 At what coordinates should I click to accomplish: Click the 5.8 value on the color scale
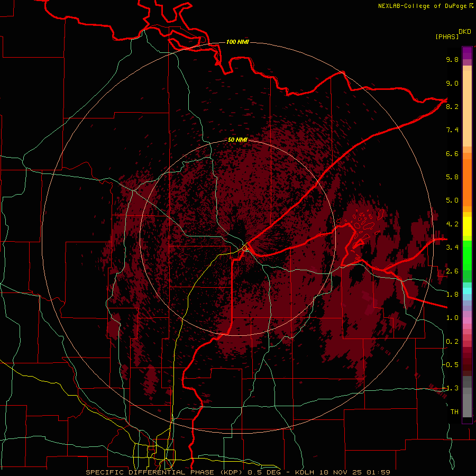[x=452, y=177]
